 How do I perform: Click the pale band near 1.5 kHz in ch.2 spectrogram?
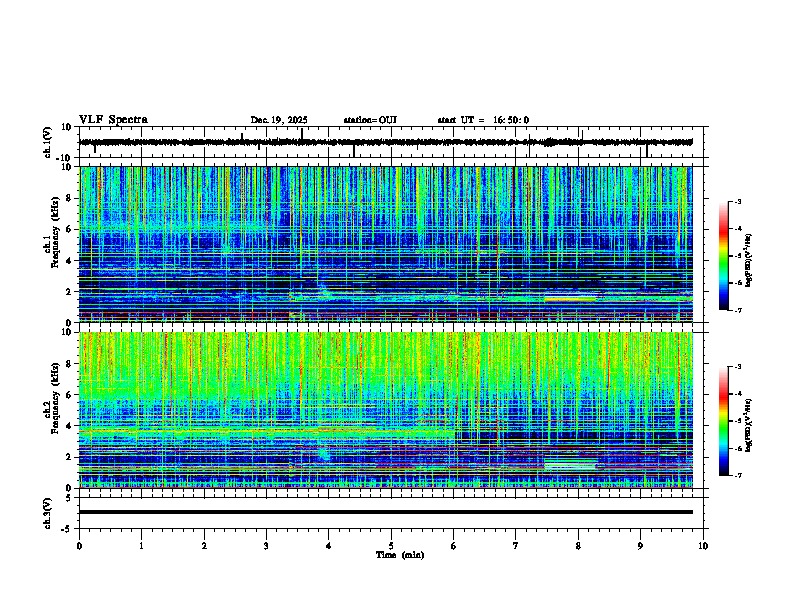coord(570,466)
